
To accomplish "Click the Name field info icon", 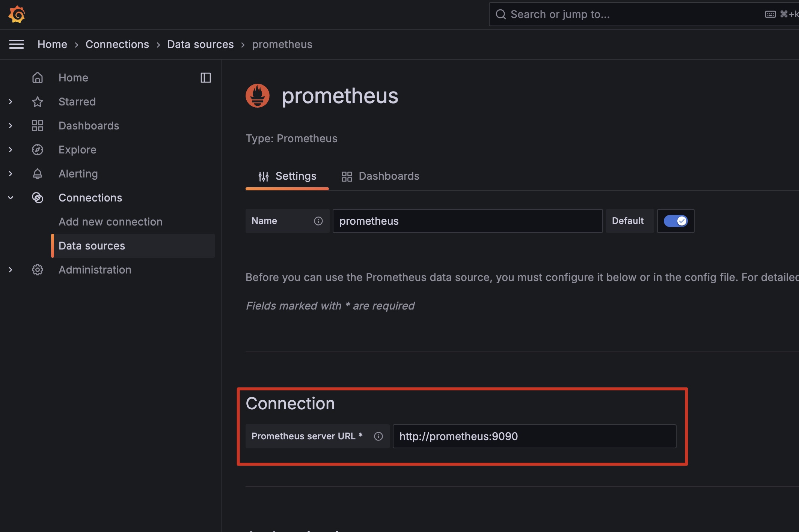I will (x=318, y=221).
